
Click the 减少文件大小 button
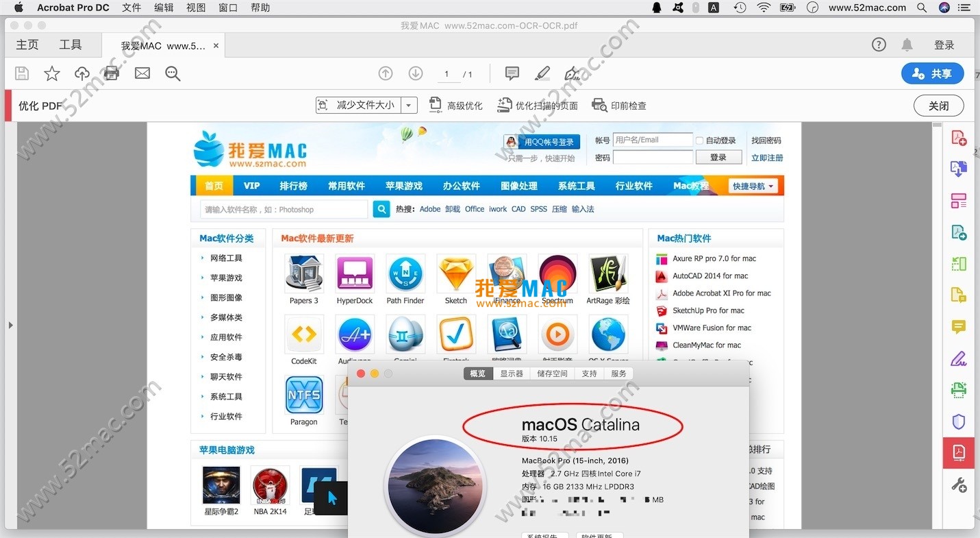[x=358, y=105]
